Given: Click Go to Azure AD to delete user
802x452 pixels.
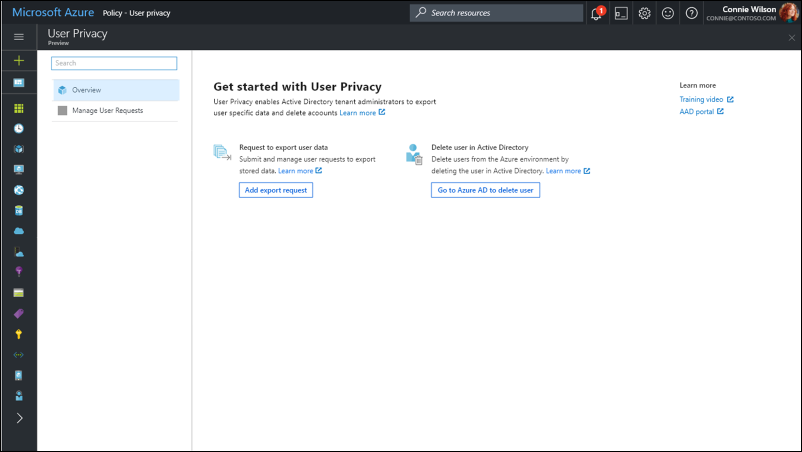Looking at the screenshot, I should coord(486,190).
